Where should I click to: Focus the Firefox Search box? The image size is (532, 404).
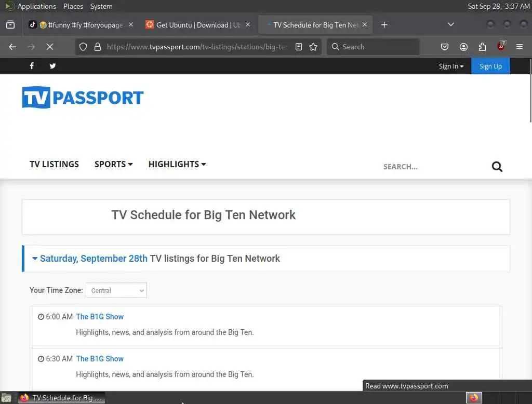click(373, 47)
